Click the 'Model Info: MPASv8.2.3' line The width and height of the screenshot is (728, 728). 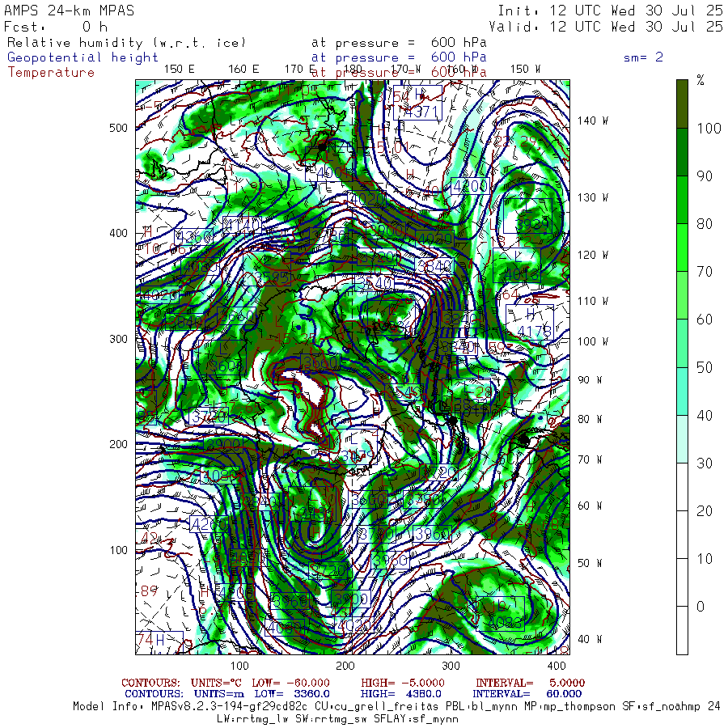[397, 707]
